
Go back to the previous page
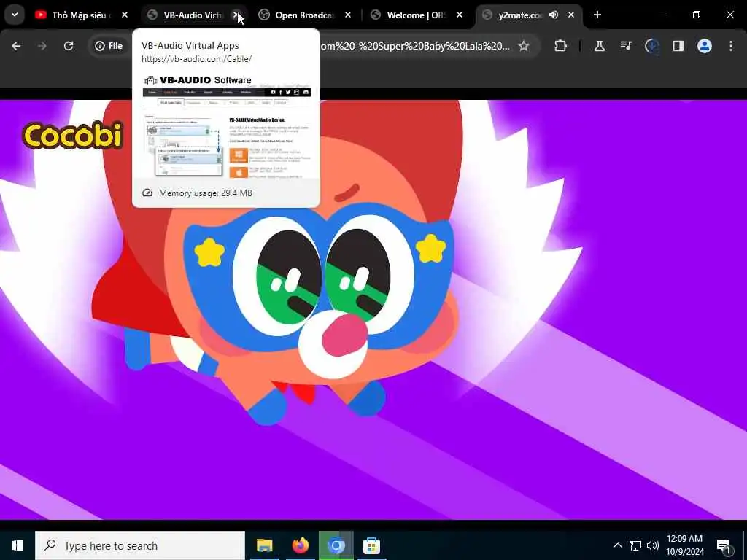pyautogui.click(x=16, y=46)
